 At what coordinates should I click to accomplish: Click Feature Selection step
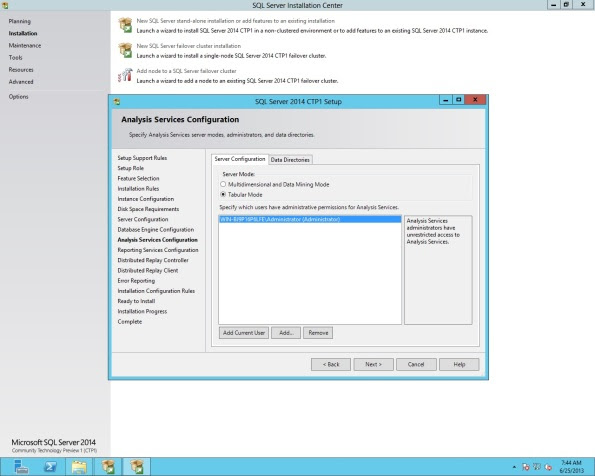click(x=139, y=178)
